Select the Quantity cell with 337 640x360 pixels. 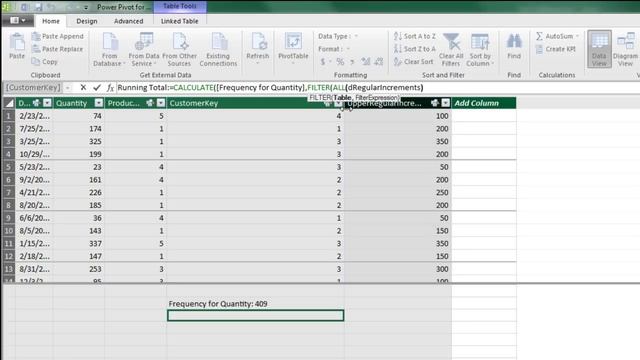(79, 243)
